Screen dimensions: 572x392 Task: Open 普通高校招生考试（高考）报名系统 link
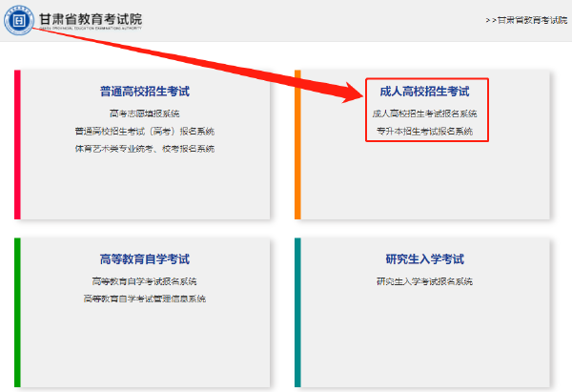pyautogui.click(x=145, y=131)
